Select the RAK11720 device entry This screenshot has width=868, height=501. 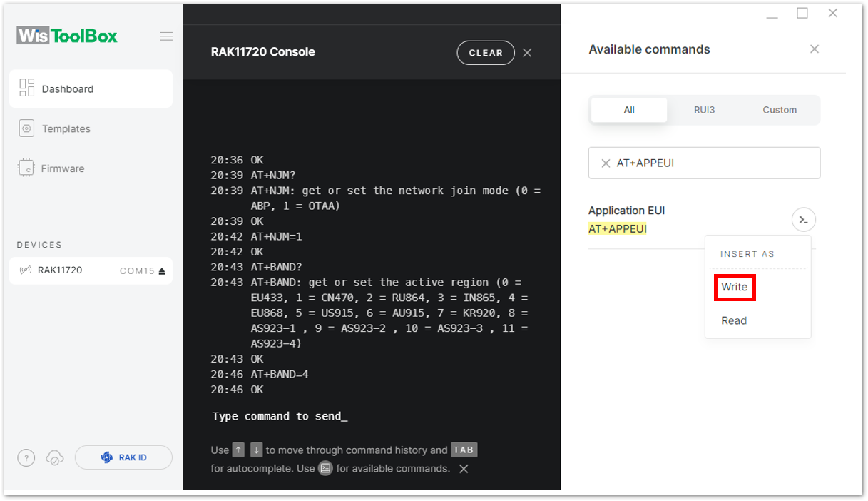pos(91,270)
